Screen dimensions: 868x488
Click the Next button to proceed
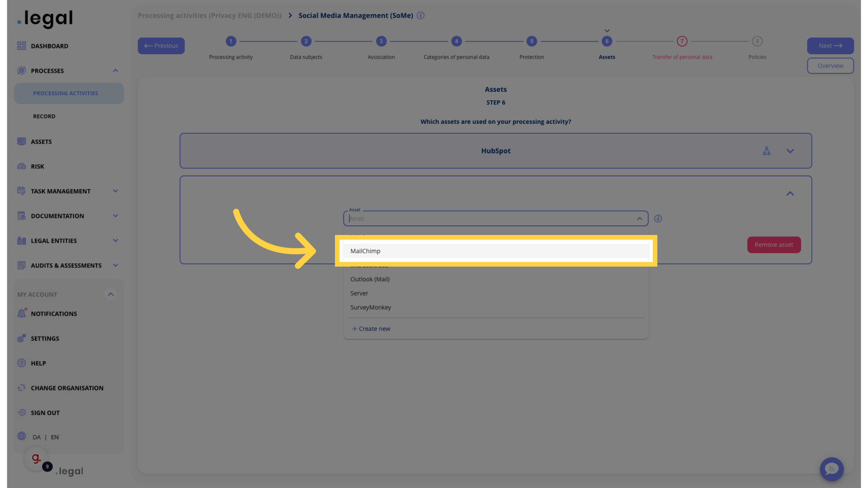point(830,45)
